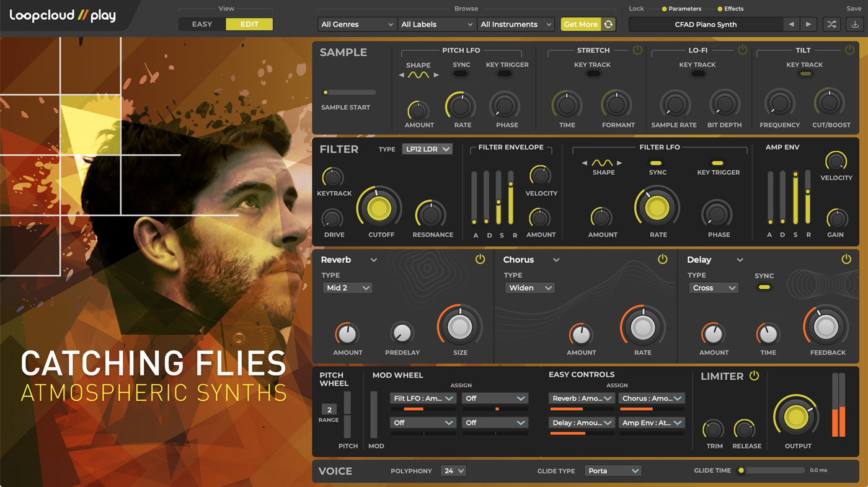This screenshot has height=487, width=868.
Task: Toggle Delay Sync switch
Action: 764,287
